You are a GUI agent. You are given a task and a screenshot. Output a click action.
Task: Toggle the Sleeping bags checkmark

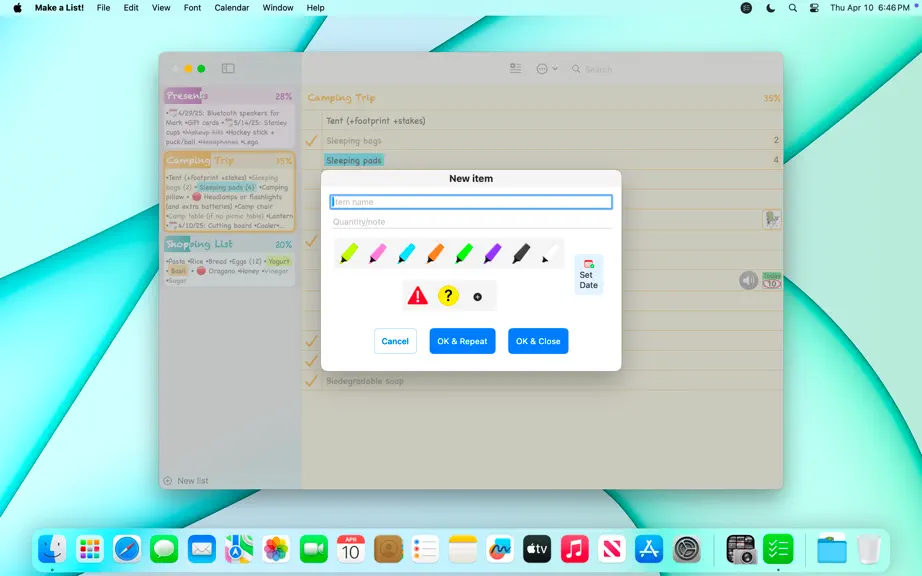point(311,141)
